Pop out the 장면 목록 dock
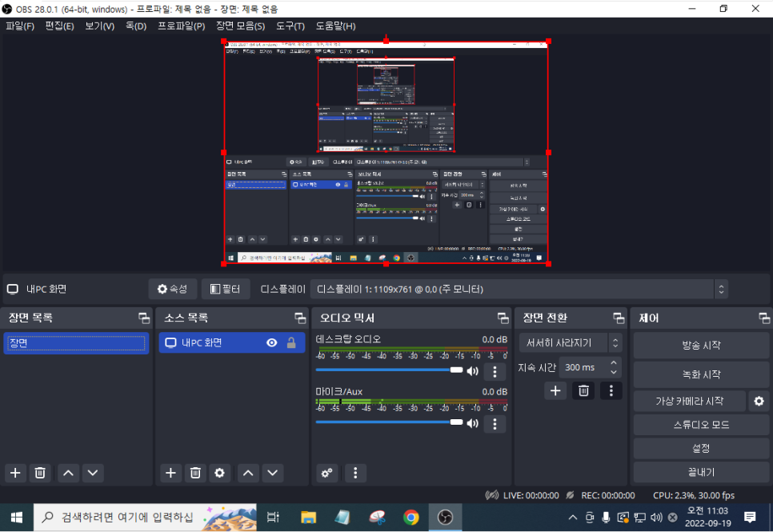773x532 pixels. (x=144, y=318)
